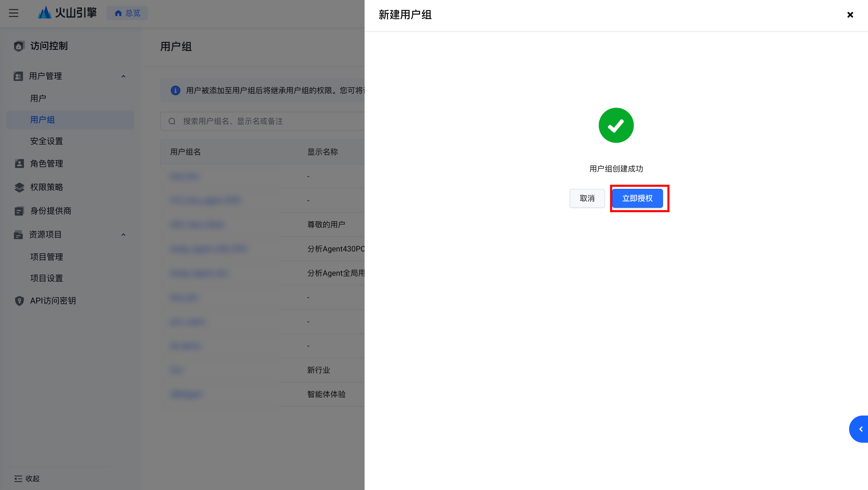Click the 用户组名 column header
Screen dimensions: 868x490
coord(185,152)
